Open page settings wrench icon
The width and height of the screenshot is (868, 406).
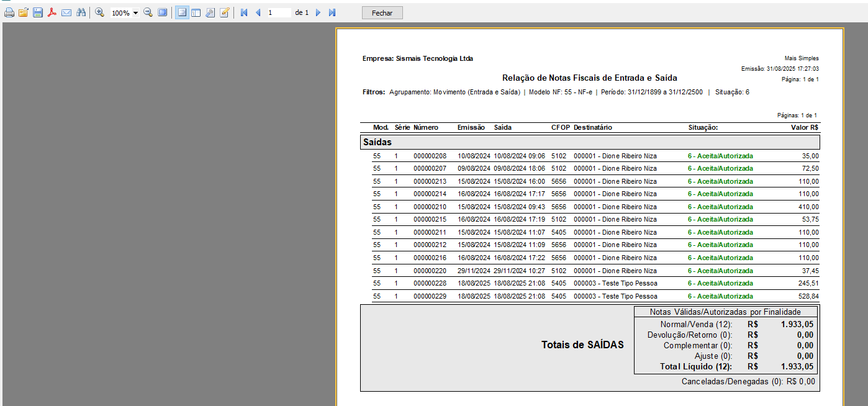(210, 12)
